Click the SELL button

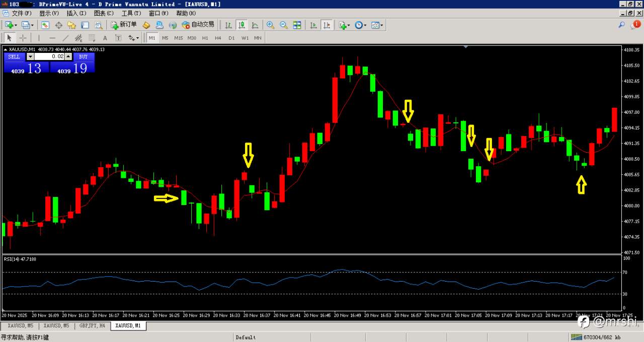(x=14, y=57)
